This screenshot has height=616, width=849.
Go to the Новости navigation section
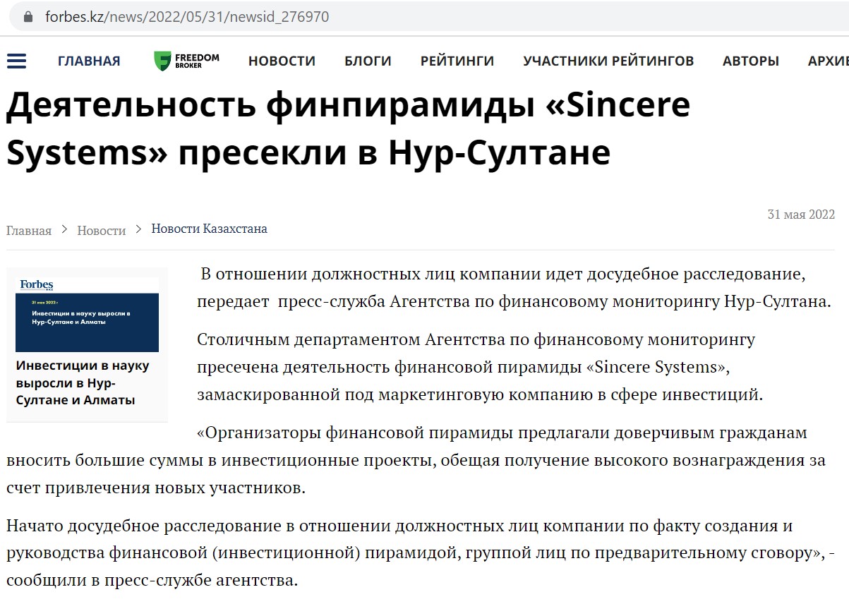click(282, 61)
